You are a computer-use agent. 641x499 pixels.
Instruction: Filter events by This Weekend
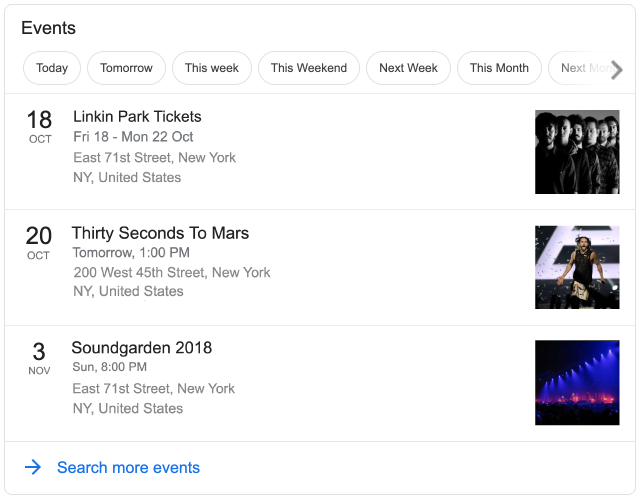point(309,68)
